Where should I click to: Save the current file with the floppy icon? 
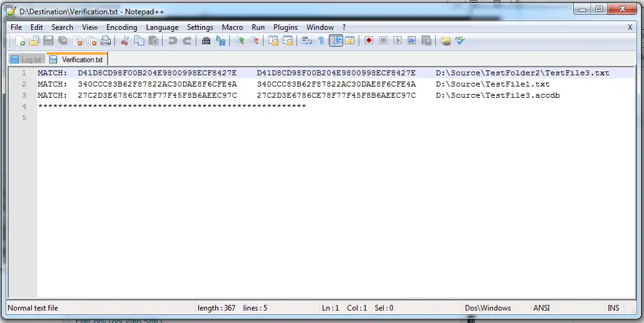tap(48, 40)
